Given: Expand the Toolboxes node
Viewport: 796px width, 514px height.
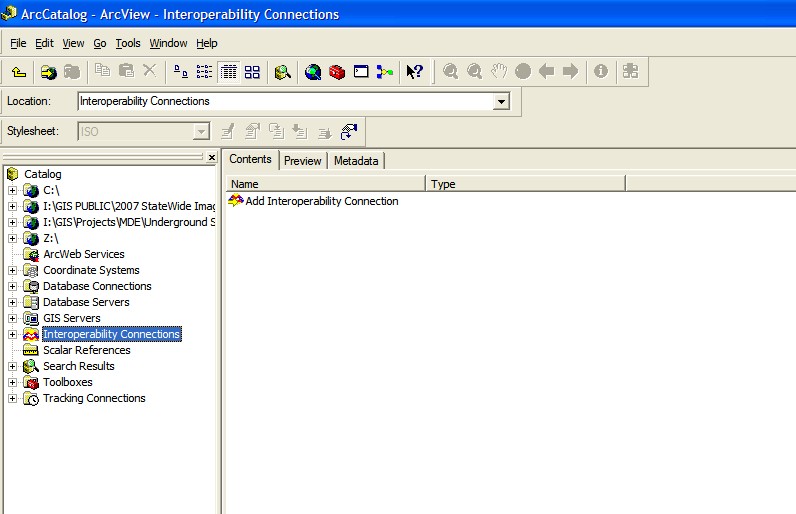Looking at the screenshot, I should coord(12,383).
